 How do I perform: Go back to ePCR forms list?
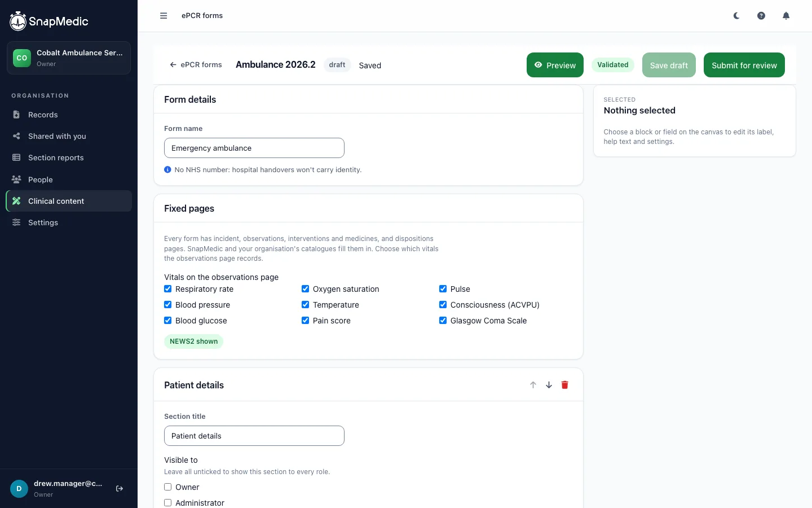196,65
